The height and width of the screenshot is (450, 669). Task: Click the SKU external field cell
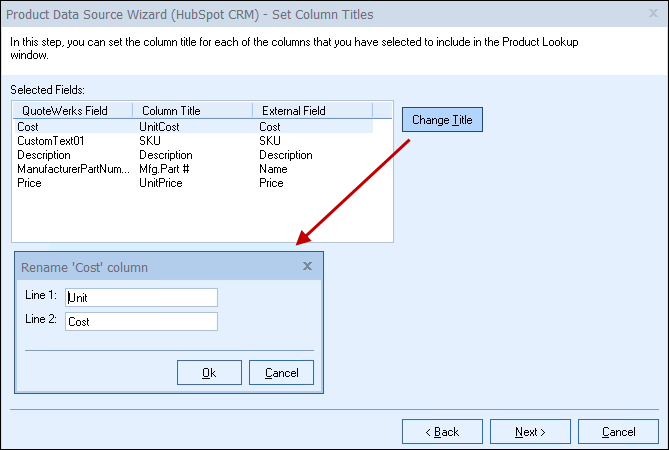tap(270, 141)
